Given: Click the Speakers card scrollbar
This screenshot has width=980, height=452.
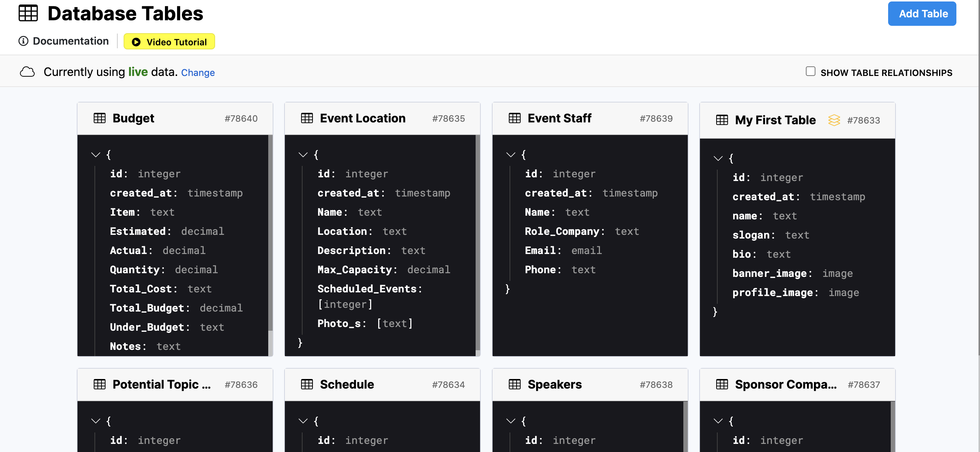Looking at the screenshot, I should point(686,427).
